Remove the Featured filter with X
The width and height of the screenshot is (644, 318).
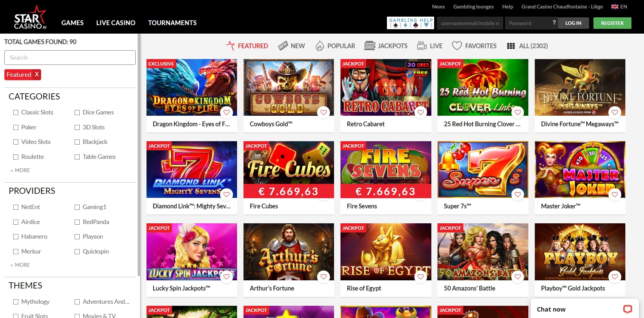[x=37, y=74]
